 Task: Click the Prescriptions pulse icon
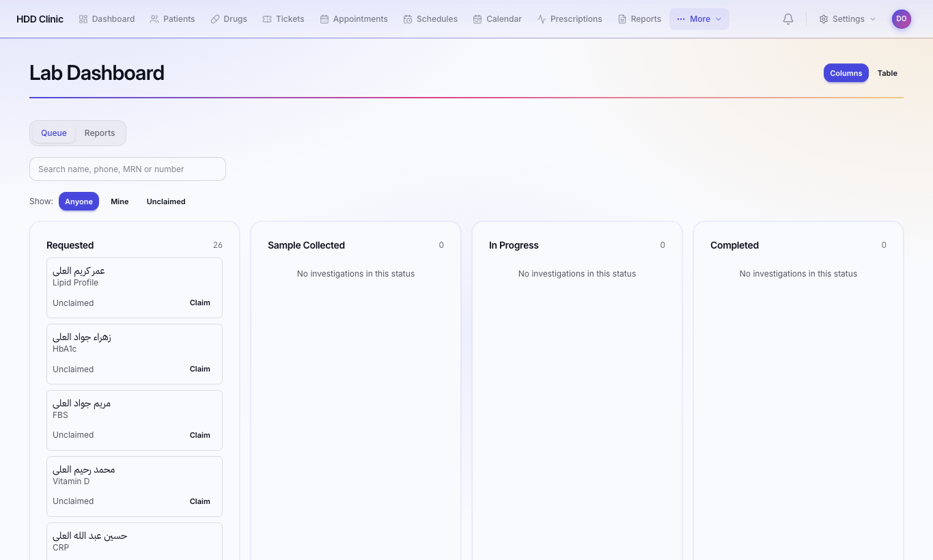pyautogui.click(x=542, y=19)
